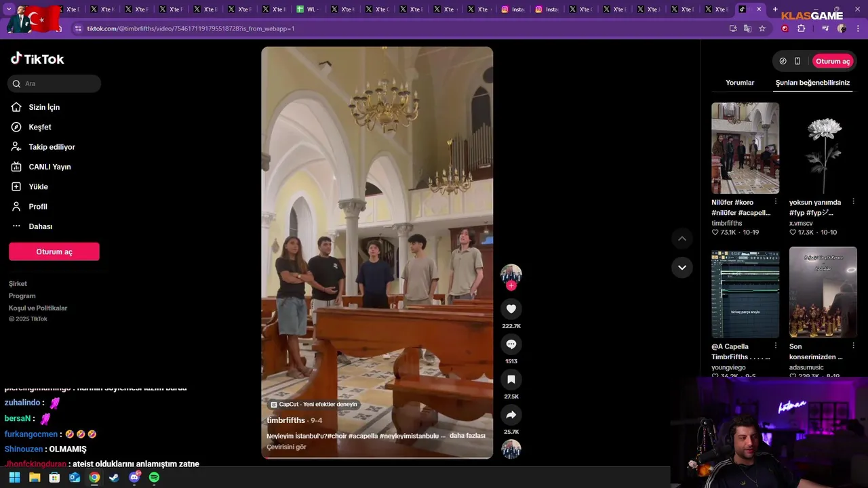This screenshot has height=488, width=868.
Task: Open CANLI Yayın in the sidebar
Action: [x=50, y=167]
